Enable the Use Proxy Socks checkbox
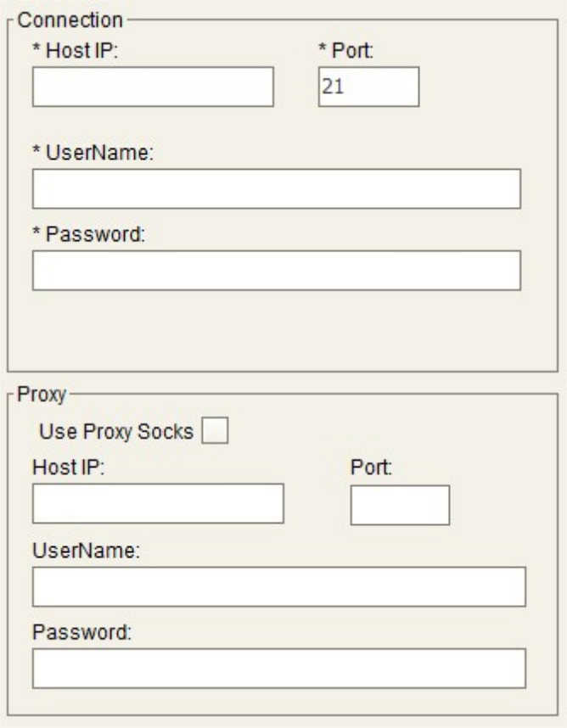The width and height of the screenshot is (567, 728). [215, 432]
